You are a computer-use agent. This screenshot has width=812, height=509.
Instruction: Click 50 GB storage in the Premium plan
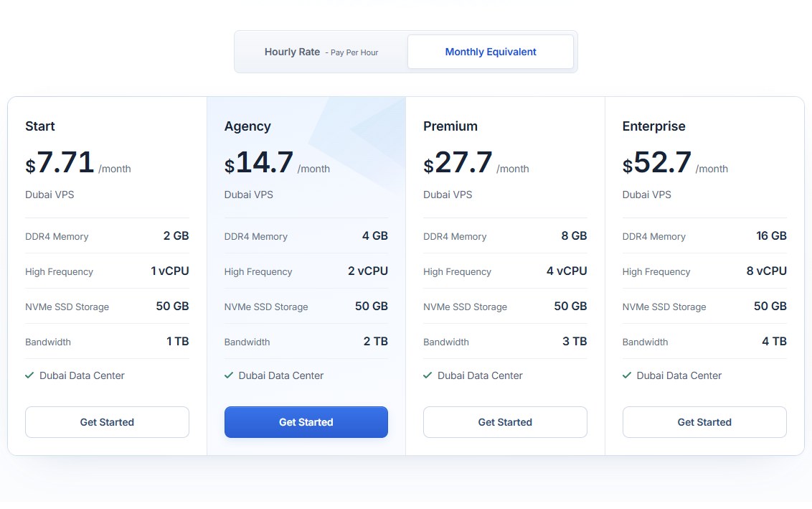point(570,307)
